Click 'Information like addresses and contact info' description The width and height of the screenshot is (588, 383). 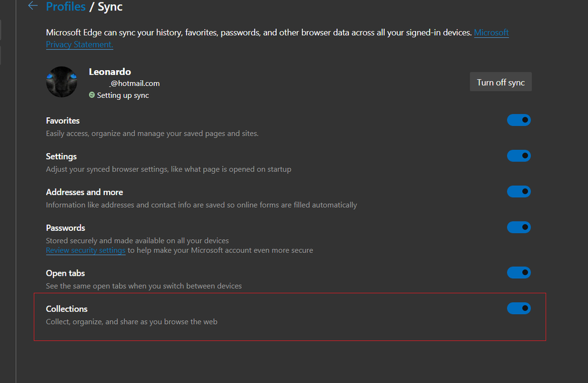(x=201, y=205)
